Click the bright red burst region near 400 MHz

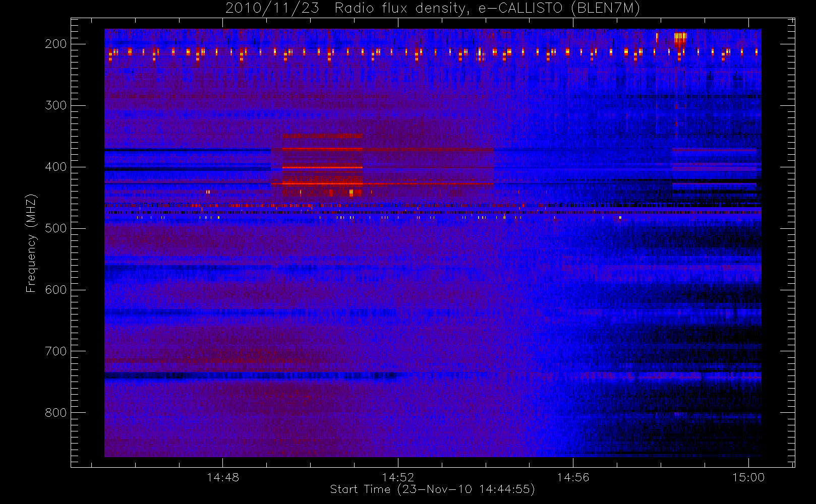pos(322,166)
